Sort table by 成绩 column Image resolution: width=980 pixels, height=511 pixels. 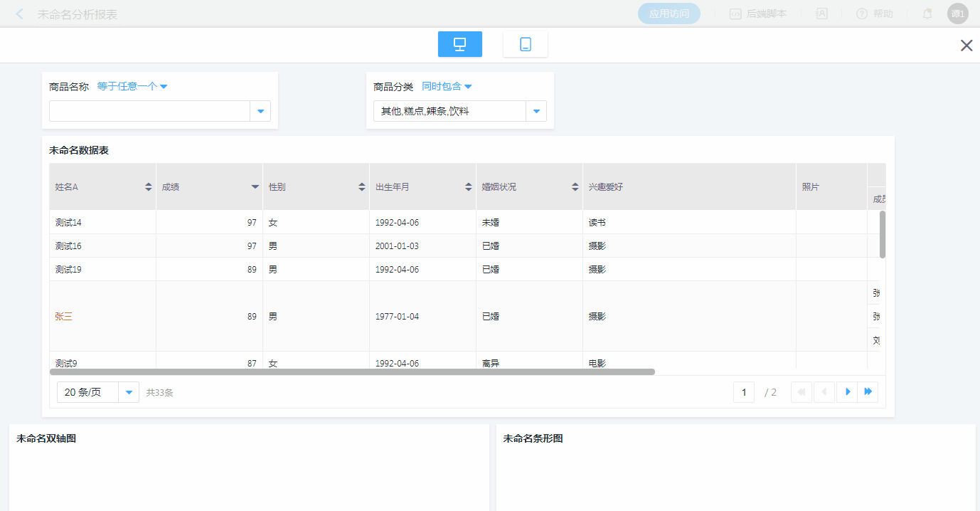coord(255,187)
